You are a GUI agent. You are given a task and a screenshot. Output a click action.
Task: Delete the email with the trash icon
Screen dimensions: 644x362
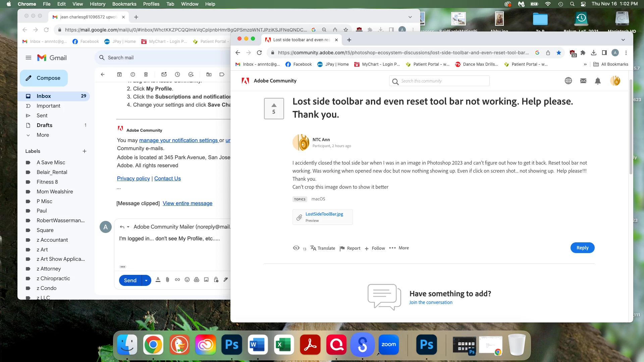146,74
